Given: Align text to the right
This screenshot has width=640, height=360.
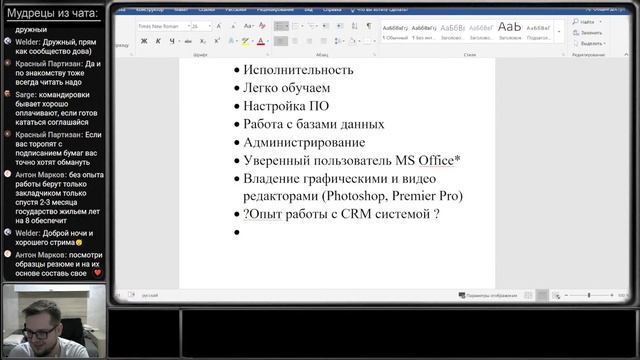Looking at the screenshot, I should pos(309,41).
